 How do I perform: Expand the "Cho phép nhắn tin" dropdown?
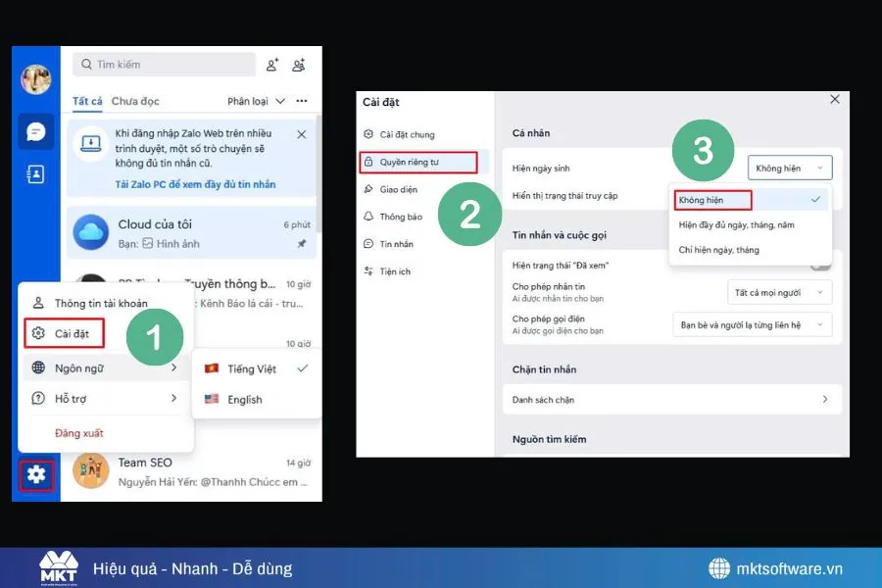pos(779,292)
